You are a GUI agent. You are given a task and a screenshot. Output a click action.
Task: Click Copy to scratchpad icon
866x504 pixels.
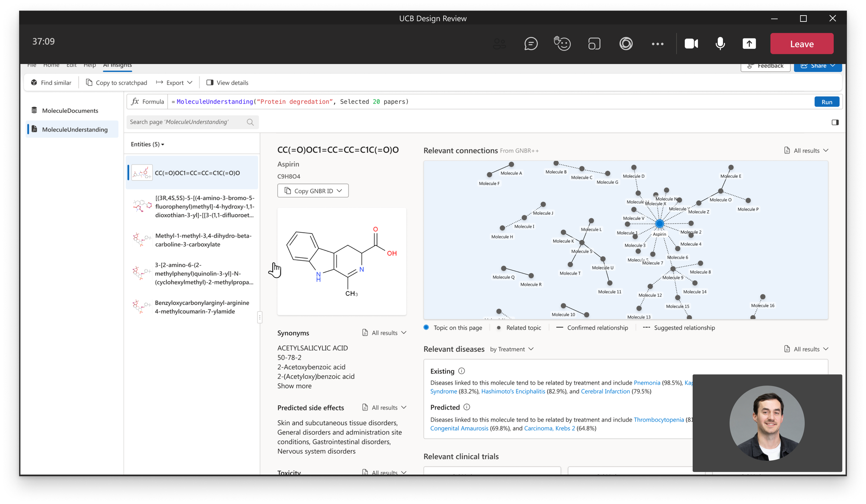[x=89, y=83]
